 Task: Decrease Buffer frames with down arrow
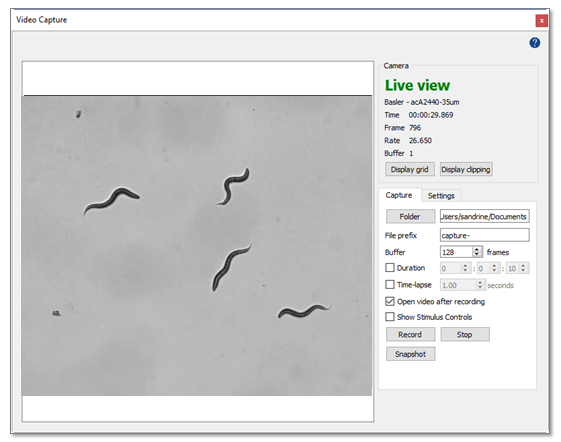[477, 254]
